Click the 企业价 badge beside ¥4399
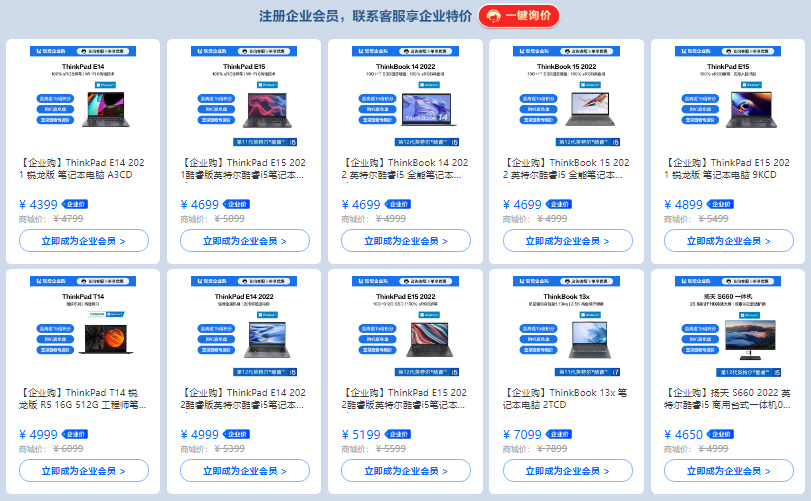The height and width of the screenshot is (501, 811). (75, 204)
